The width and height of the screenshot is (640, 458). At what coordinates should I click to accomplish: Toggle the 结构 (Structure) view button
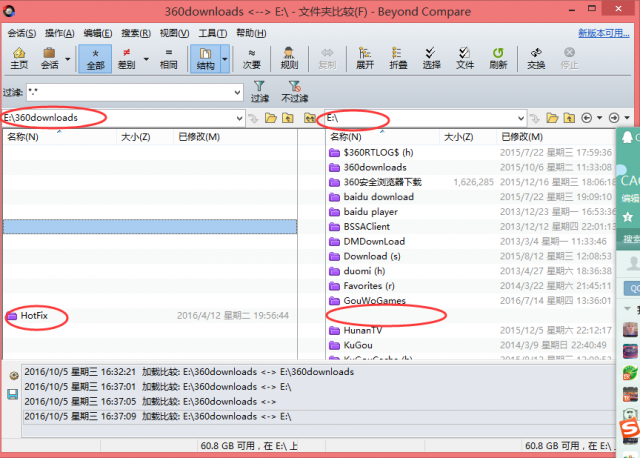205,59
